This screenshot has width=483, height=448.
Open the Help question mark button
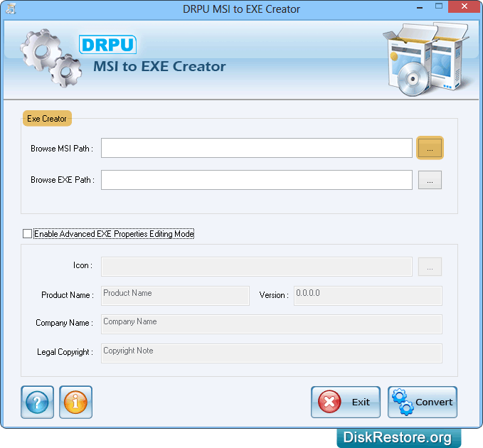pyautogui.click(x=37, y=402)
